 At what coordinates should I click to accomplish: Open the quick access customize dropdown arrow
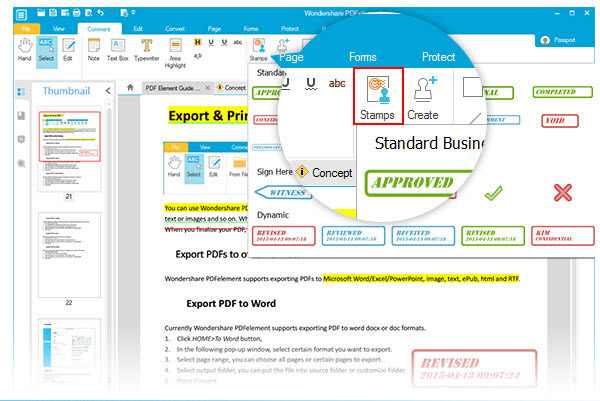click(x=134, y=13)
